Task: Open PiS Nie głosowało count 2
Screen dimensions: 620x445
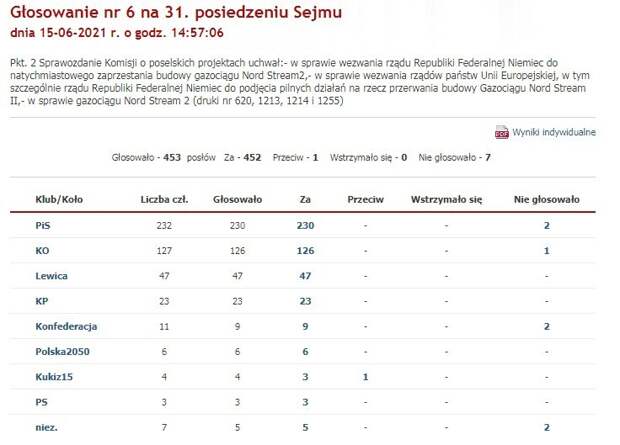Action: 547,225
